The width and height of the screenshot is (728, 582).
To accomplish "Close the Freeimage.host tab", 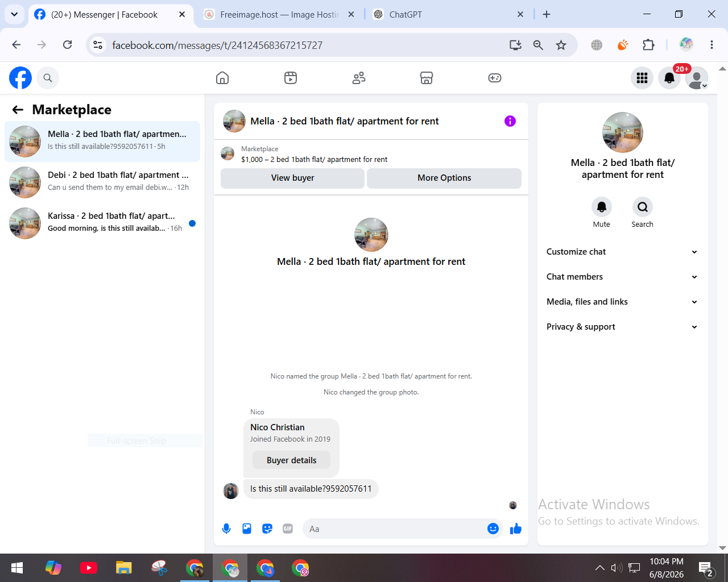I will click(351, 14).
